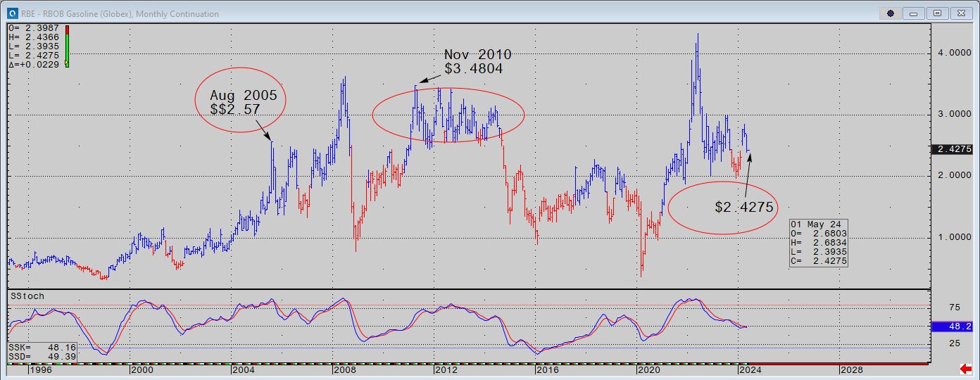Click 'C= 2.4275' in the data box
The image size is (980, 380).
tap(819, 261)
